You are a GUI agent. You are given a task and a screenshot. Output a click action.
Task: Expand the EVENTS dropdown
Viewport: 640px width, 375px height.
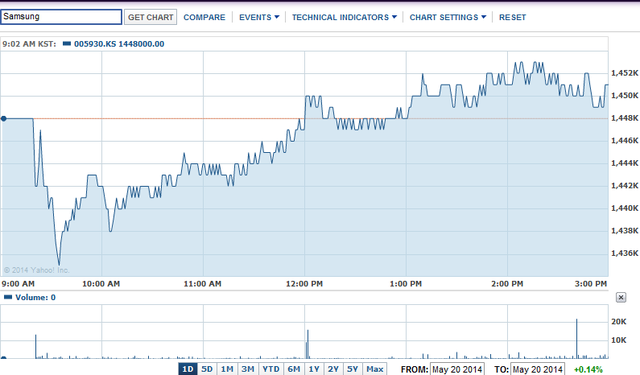point(259,17)
